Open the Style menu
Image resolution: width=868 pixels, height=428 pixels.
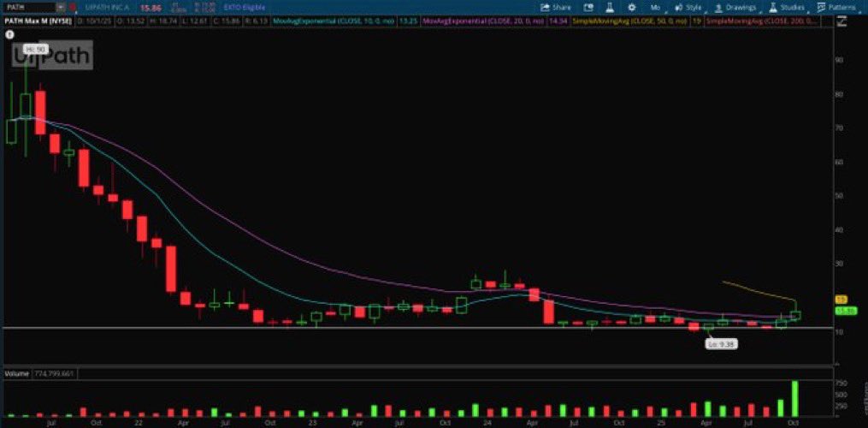coord(688,7)
